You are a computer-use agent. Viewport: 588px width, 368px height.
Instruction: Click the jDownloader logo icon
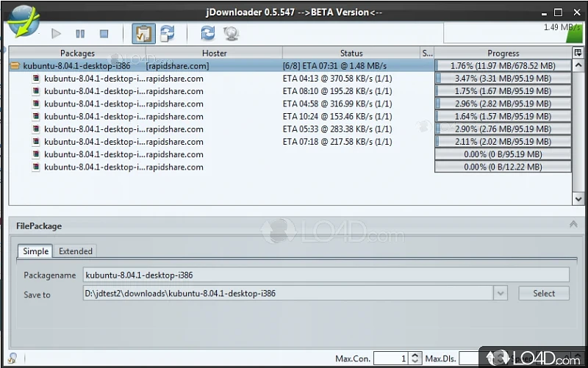click(x=24, y=21)
